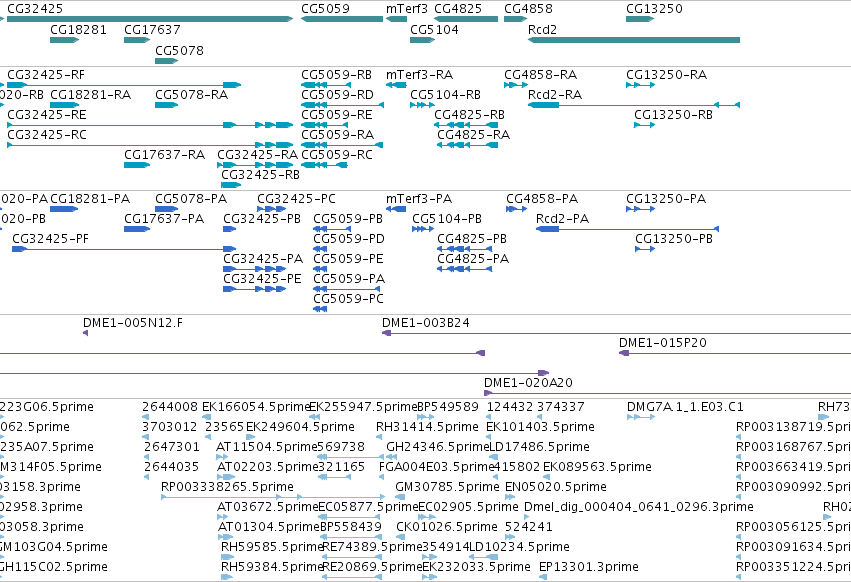The height and width of the screenshot is (582, 851).
Task: Click protein CG5059-PC
Action: point(320,309)
